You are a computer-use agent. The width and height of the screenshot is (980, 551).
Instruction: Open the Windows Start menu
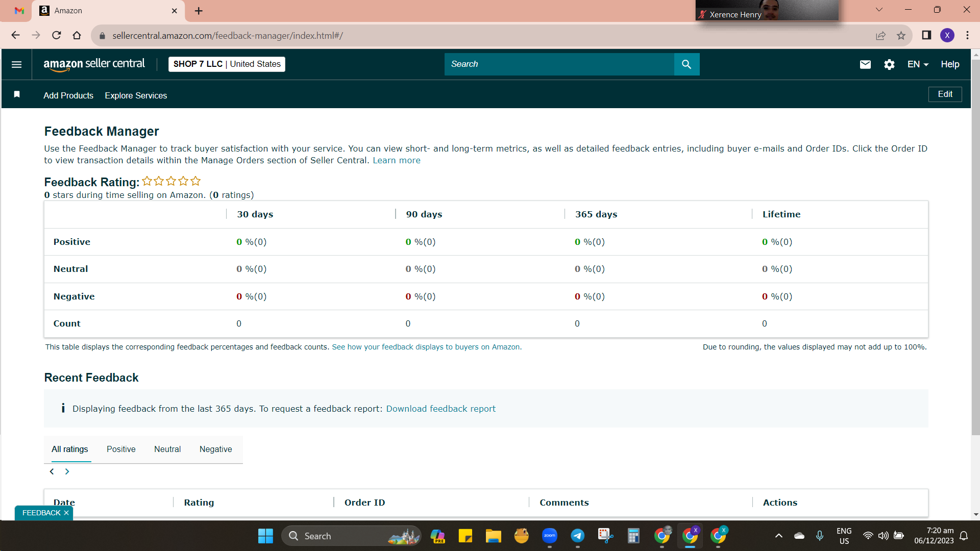click(x=265, y=536)
